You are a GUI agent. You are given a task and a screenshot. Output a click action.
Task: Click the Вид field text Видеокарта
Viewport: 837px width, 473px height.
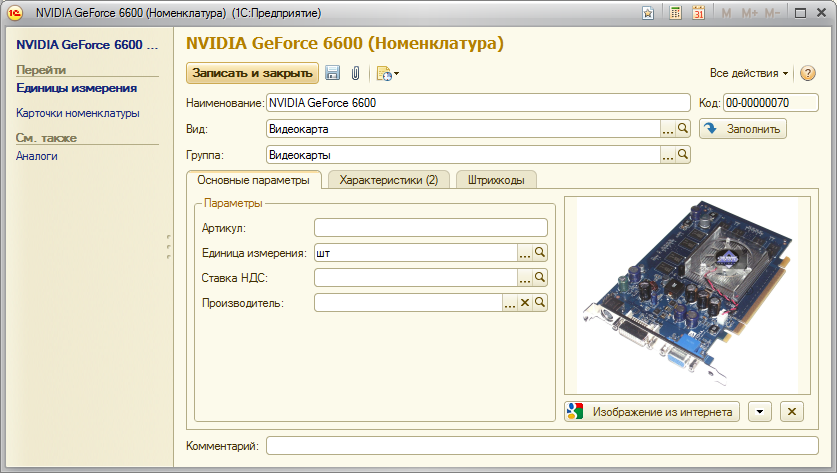[298, 129]
